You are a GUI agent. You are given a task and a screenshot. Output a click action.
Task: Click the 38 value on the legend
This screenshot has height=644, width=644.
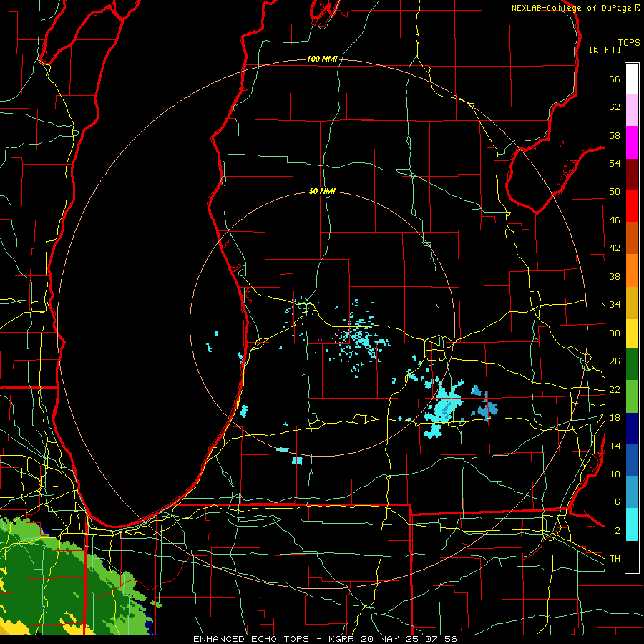(615, 276)
